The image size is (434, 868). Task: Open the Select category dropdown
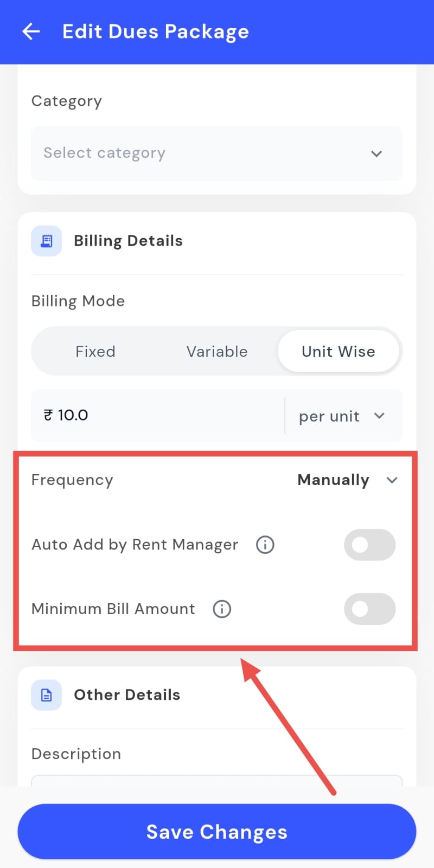217,154
